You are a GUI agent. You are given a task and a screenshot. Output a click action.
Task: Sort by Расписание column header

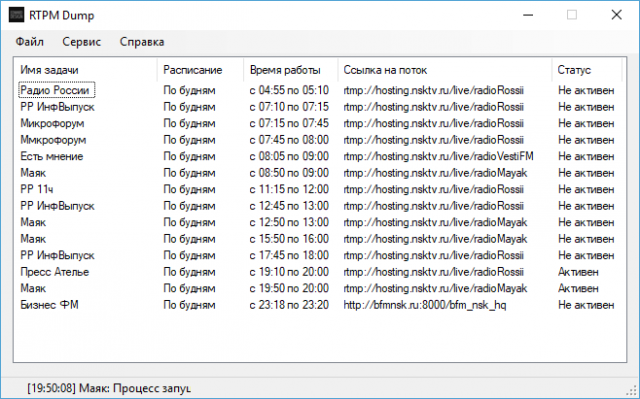pos(200,70)
